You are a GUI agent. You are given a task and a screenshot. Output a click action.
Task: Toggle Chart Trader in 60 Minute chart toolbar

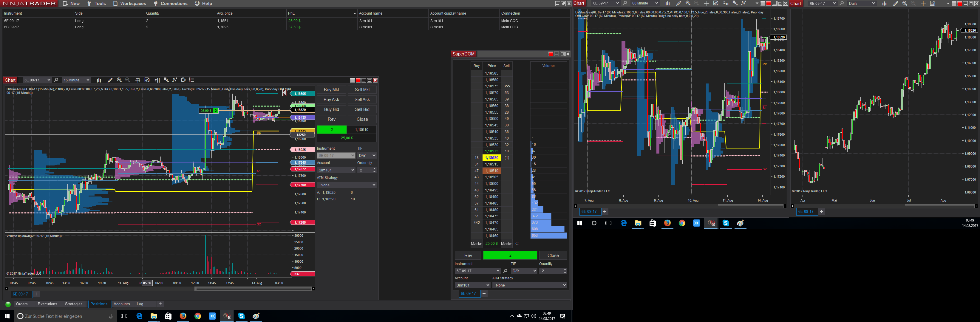pyautogui.click(x=726, y=3)
